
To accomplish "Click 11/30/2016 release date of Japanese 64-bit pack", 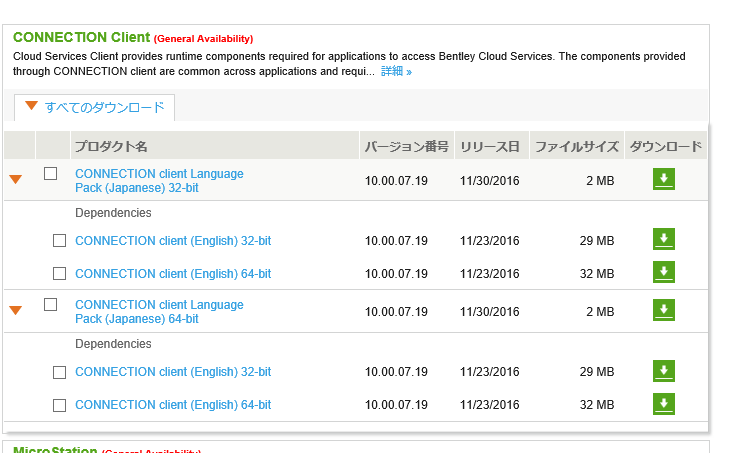I will click(x=490, y=312).
